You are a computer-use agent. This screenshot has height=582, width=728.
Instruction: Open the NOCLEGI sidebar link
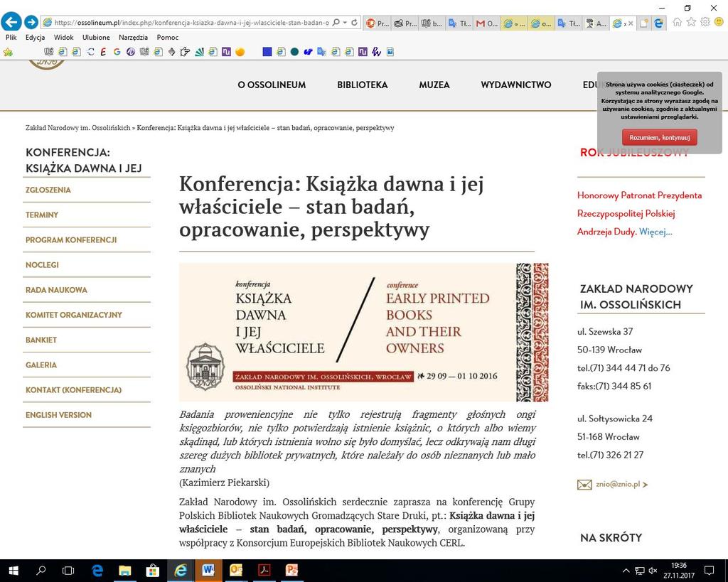[42, 265]
